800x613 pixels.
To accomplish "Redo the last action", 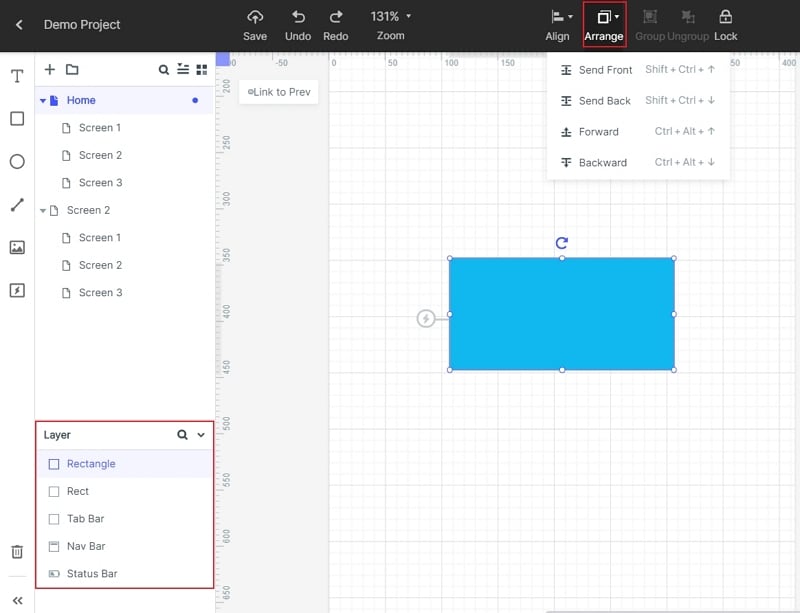I will pyautogui.click(x=335, y=25).
